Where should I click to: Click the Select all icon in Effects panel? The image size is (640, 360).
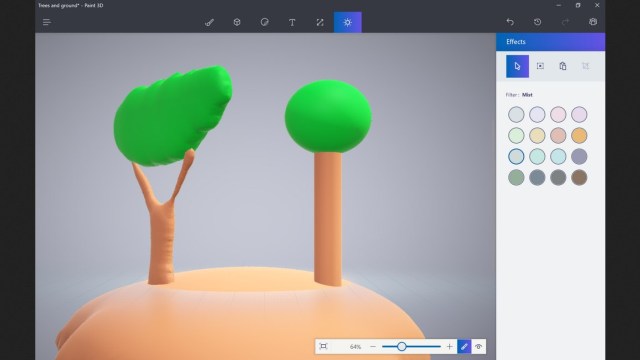click(540, 66)
